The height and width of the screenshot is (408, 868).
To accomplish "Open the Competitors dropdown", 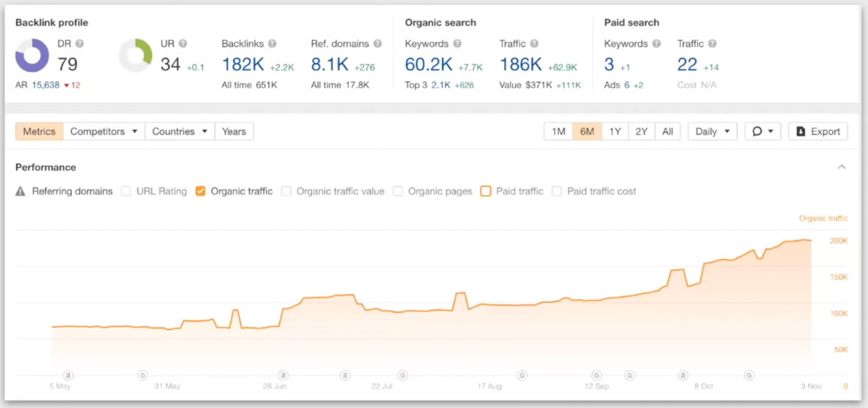I will 104,132.
